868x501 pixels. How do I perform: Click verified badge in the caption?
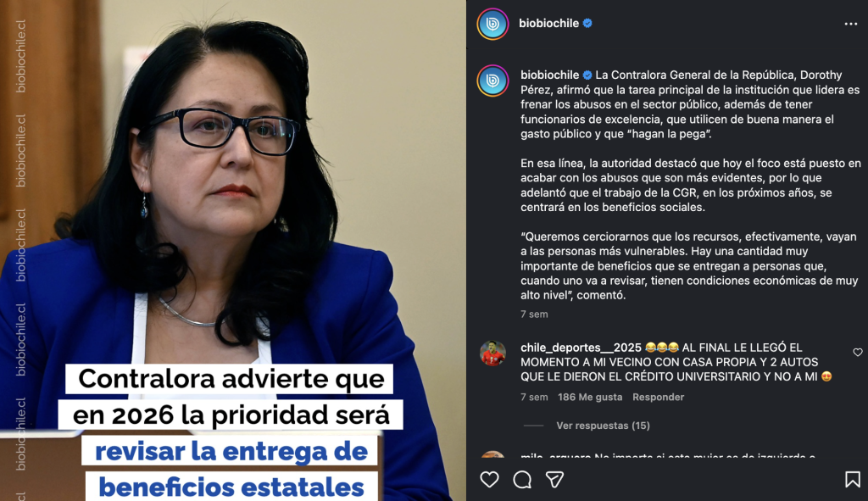pos(587,75)
